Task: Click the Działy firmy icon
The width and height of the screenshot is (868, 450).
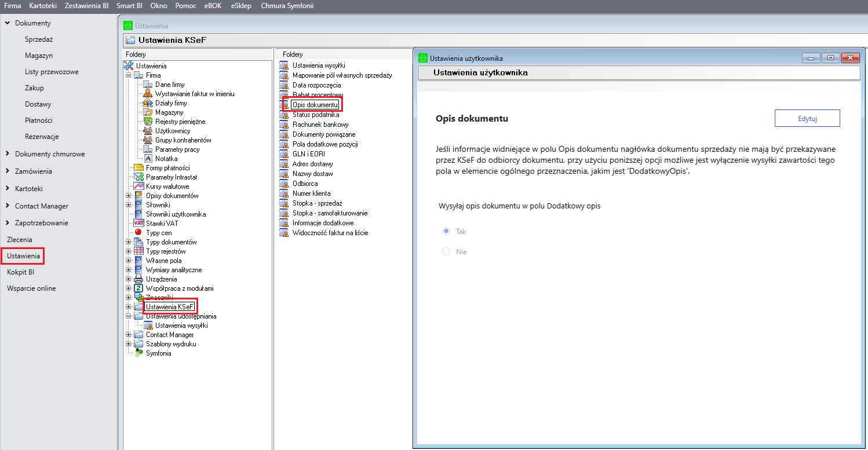Action: [x=148, y=103]
